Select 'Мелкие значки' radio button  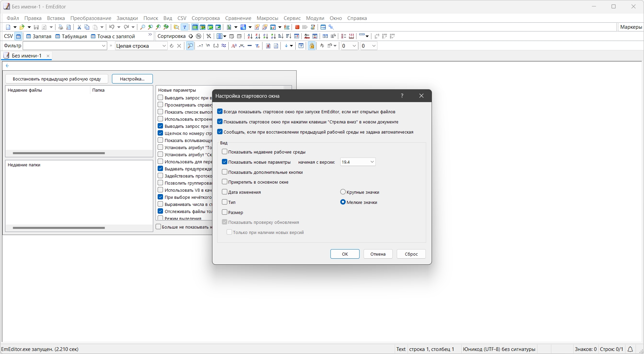coord(343,202)
